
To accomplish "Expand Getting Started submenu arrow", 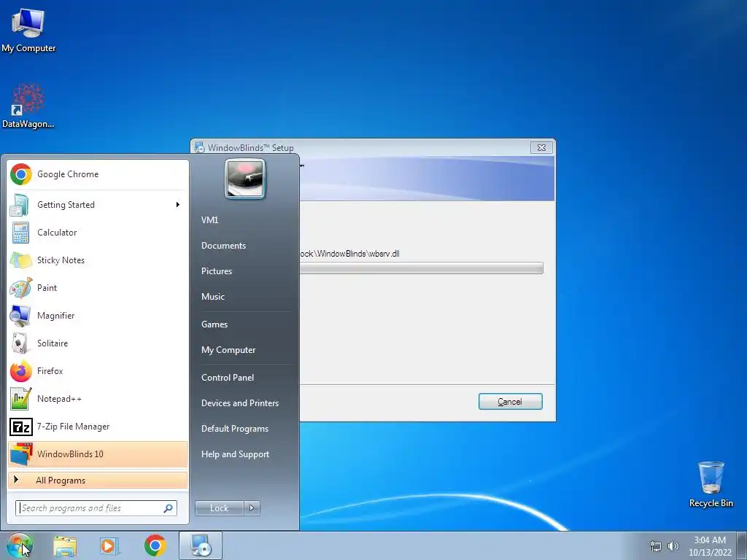I will pyautogui.click(x=178, y=205).
